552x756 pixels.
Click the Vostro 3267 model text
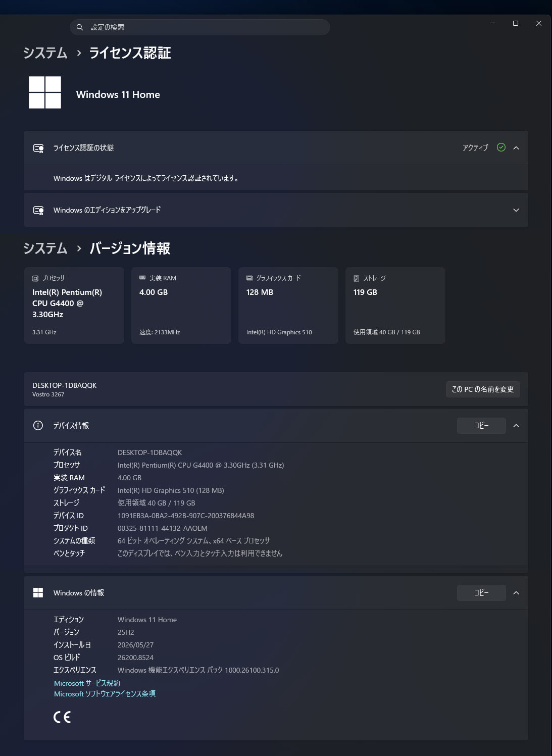pos(48,394)
